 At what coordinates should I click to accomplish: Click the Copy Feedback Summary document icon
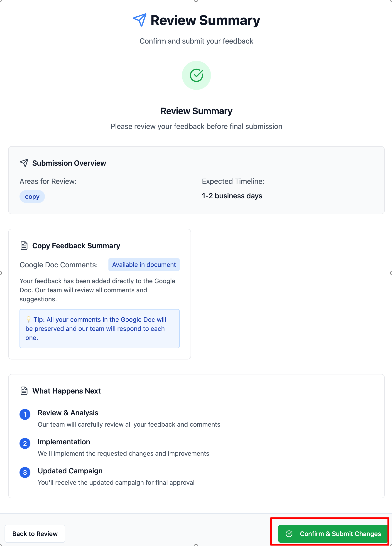(24, 246)
